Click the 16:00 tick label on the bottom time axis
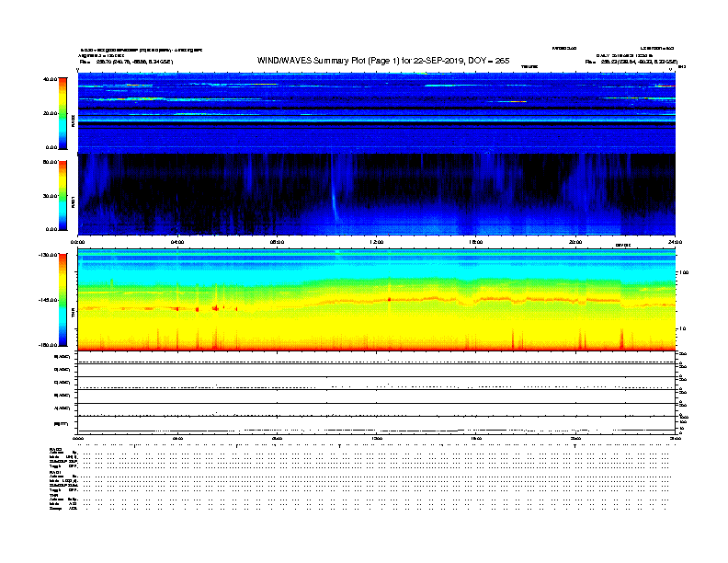728x563 pixels. [476, 439]
